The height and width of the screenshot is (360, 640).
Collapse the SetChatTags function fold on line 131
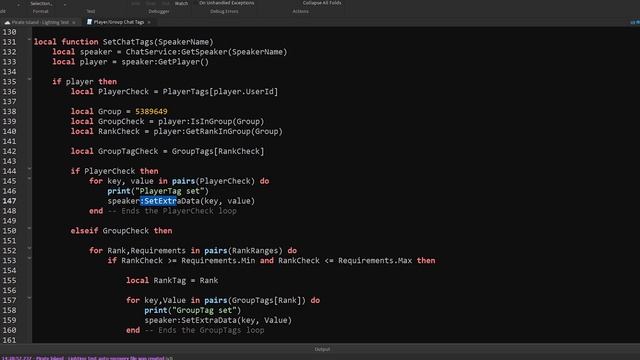pyautogui.click(x=29, y=39)
